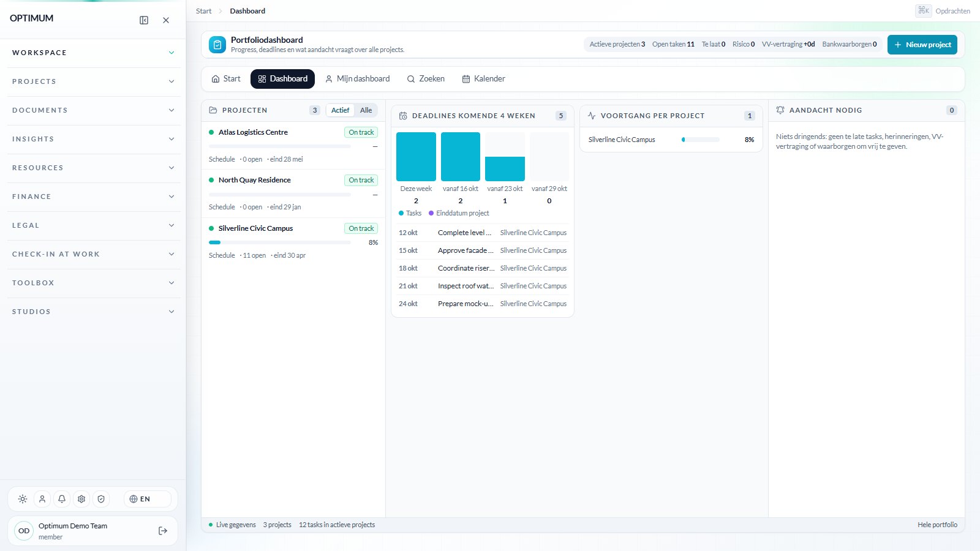The image size is (980, 551).
Task: Click the Portfoliodashboard clipboard icon
Action: (217, 45)
